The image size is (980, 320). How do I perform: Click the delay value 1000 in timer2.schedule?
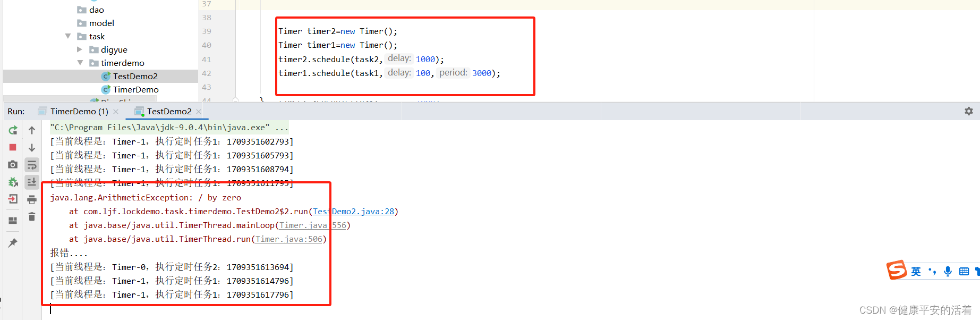click(x=425, y=59)
